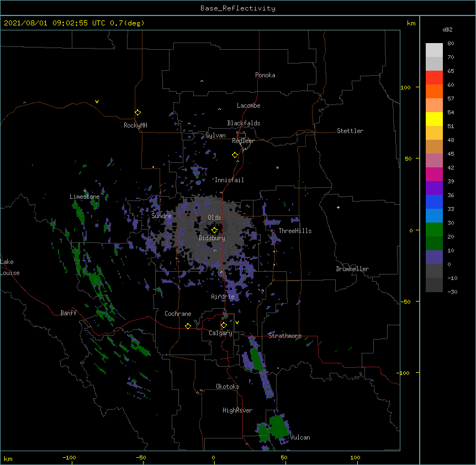Click the -50 tick label on the bottom axis
The height and width of the screenshot is (465, 476).
click(x=141, y=457)
